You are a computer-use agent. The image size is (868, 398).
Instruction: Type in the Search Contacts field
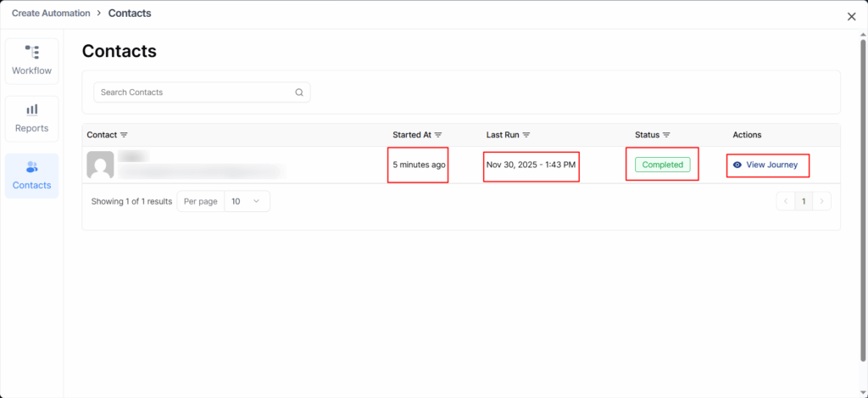[195, 92]
